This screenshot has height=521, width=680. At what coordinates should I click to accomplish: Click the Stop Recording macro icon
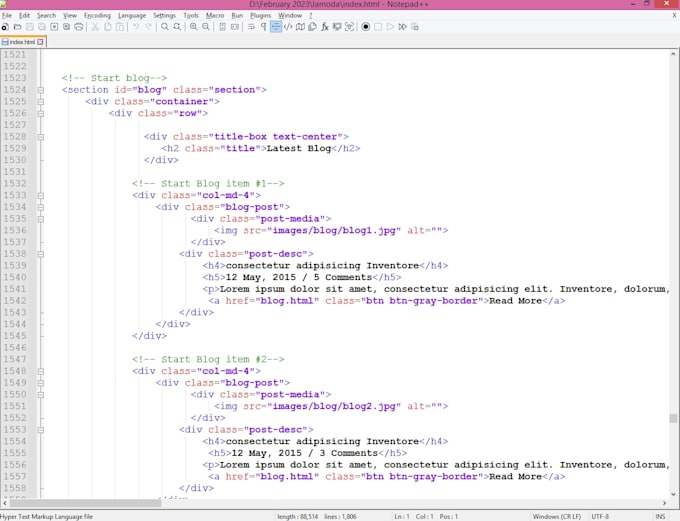tap(378, 27)
